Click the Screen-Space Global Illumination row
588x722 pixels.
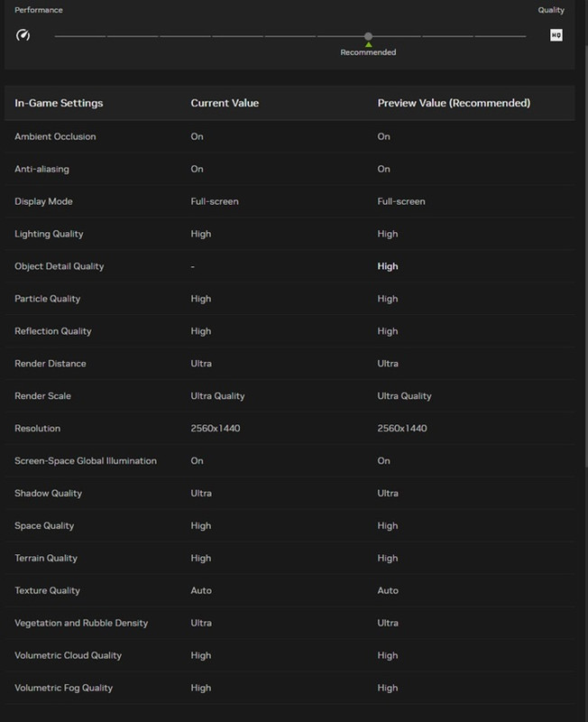click(289, 461)
